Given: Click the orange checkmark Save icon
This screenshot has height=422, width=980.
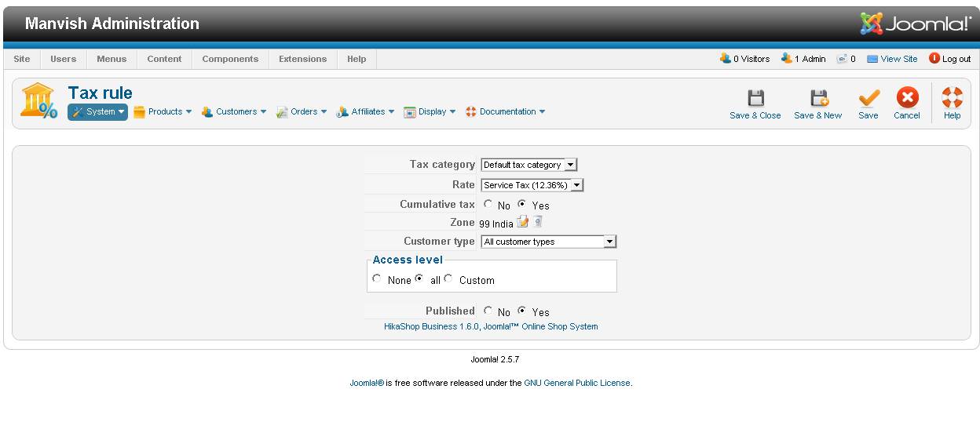Looking at the screenshot, I should [x=868, y=98].
